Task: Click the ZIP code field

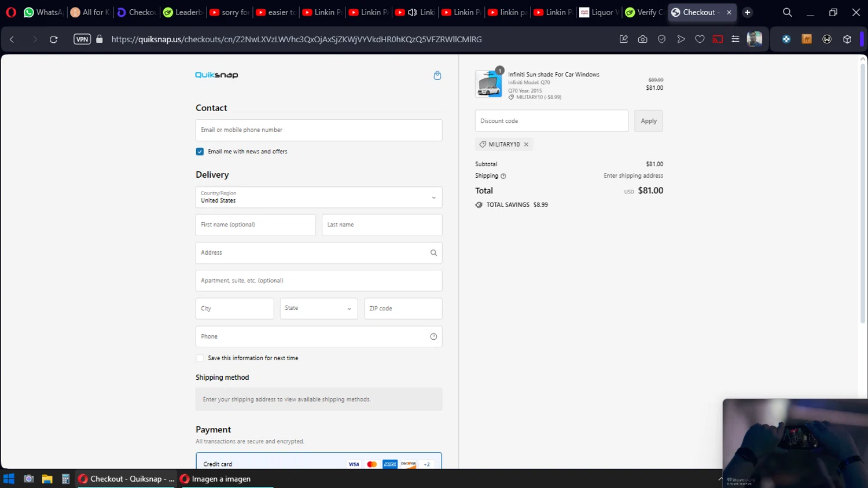Action: coord(403,309)
